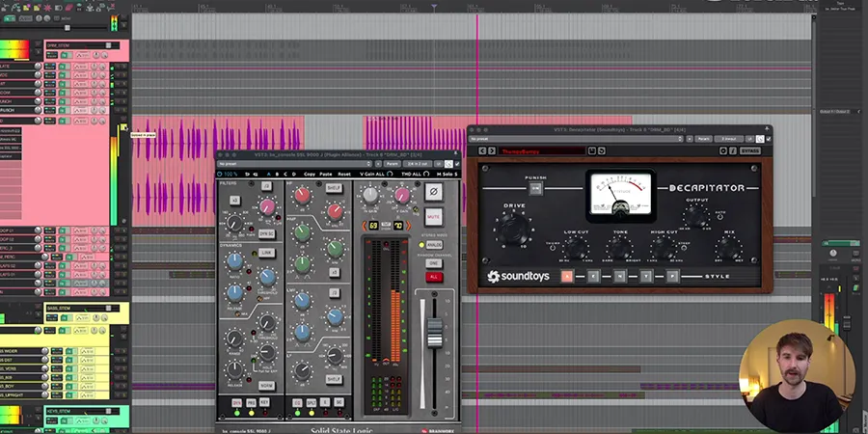The image size is (868, 434).
Task: Click the Decapitator Bypass button
Action: [x=749, y=150]
